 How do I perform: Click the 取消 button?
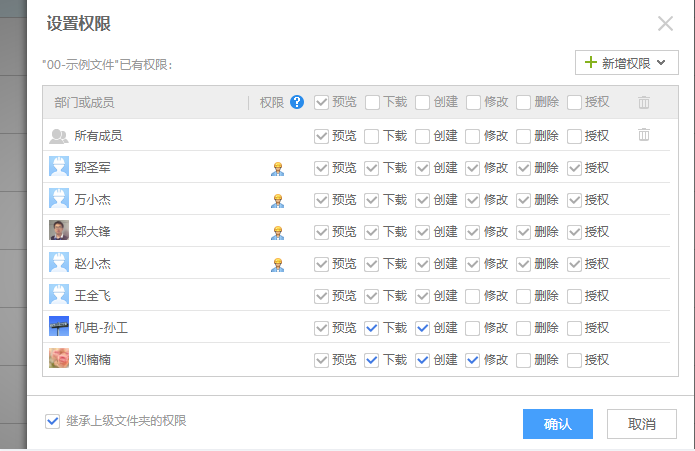[x=641, y=424]
